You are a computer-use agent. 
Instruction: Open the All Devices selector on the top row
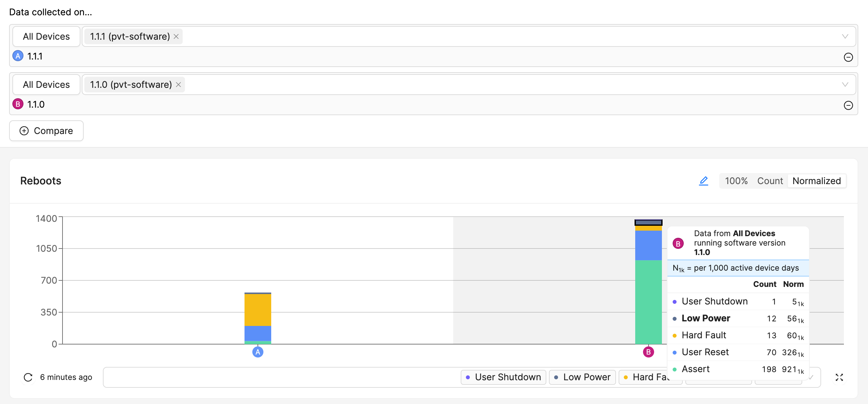tap(46, 36)
